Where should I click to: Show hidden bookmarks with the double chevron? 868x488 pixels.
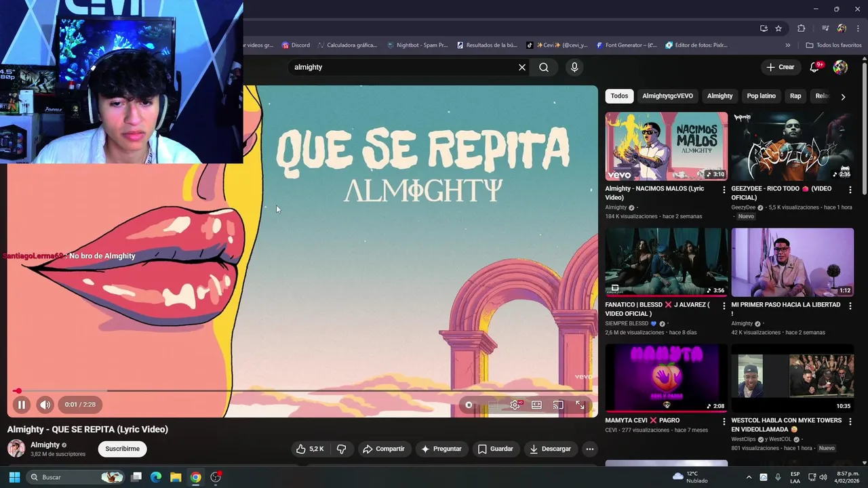click(787, 45)
